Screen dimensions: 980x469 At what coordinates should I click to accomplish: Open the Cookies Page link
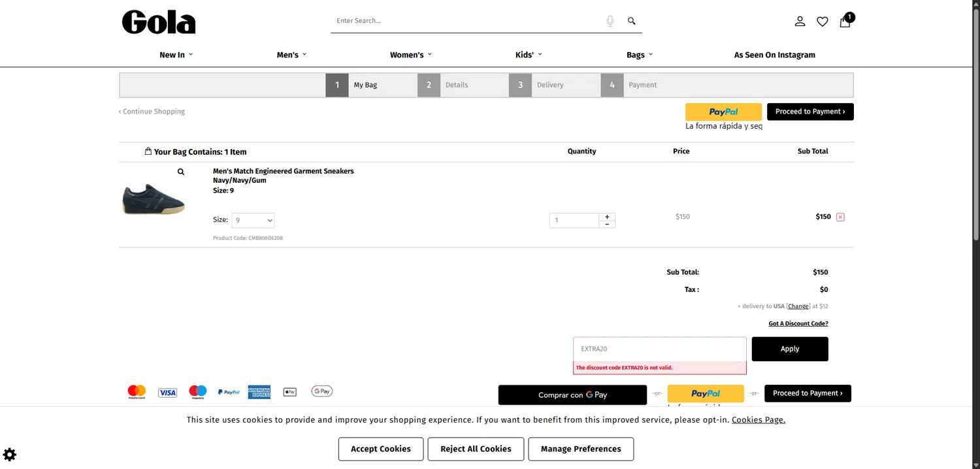click(759, 420)
